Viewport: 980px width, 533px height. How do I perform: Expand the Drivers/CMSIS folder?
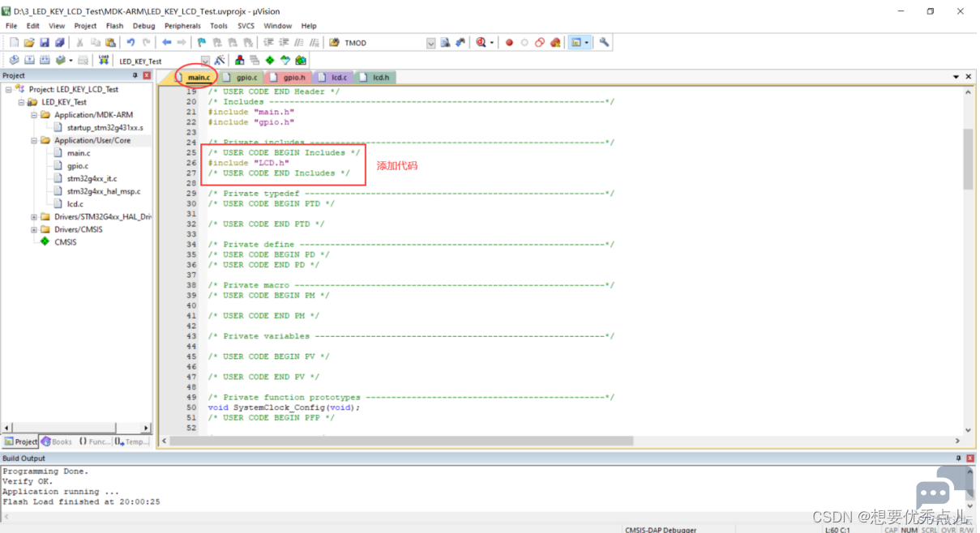click(x=34, y=229)
